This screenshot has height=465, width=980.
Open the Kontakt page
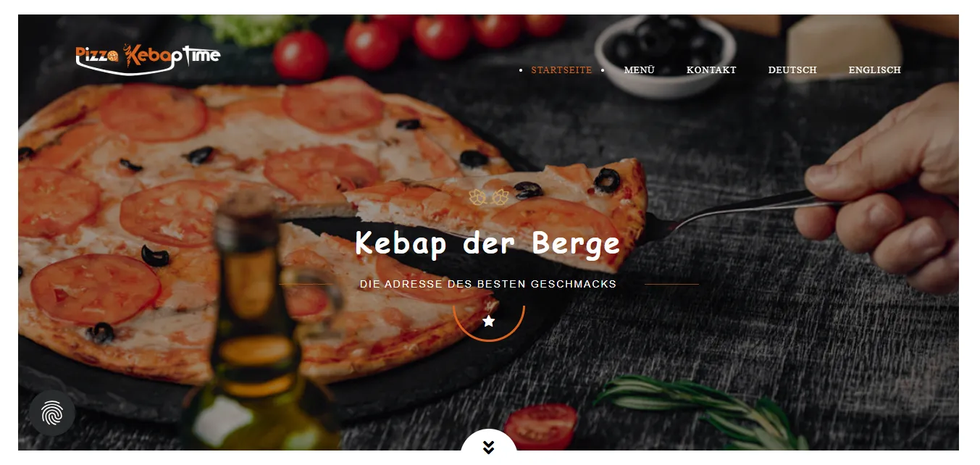click(x=711, y=70)
